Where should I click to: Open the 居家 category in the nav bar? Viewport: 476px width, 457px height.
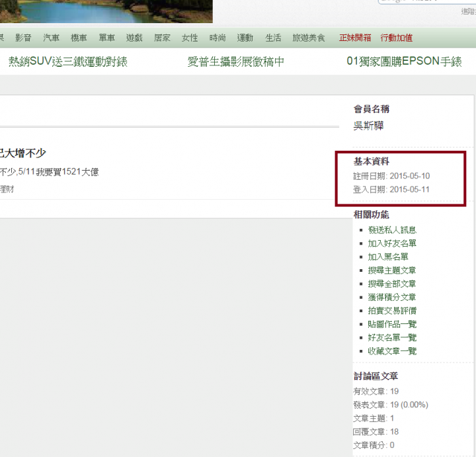pos(162,38)
